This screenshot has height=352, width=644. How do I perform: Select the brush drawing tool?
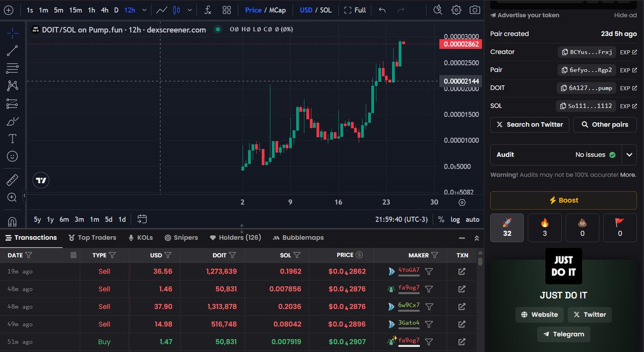coord(12,121)
